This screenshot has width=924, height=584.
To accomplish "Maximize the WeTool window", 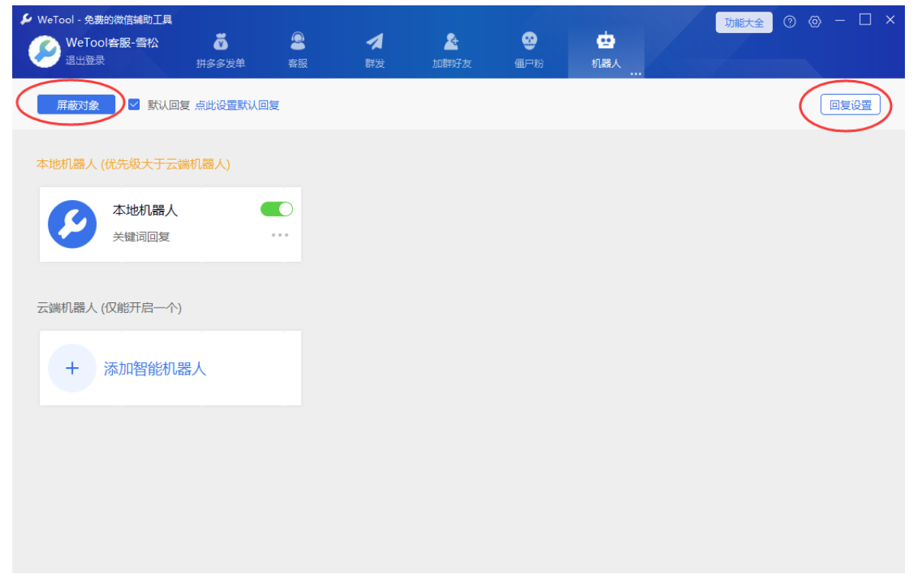I will [865, 20].
